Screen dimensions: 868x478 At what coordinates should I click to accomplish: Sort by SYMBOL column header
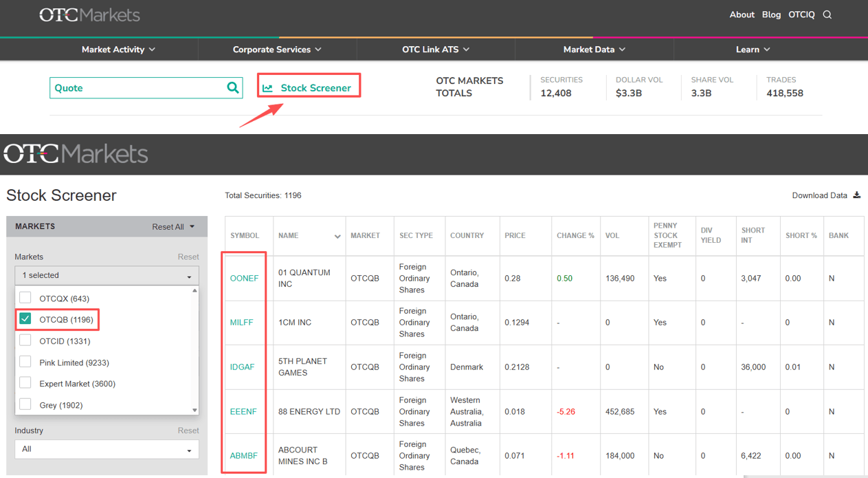245,235
